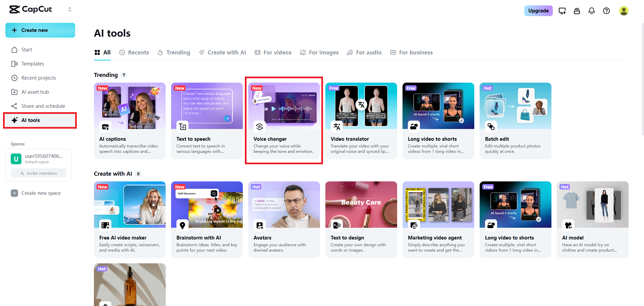Open the help question mark icon
644x306 pixels.
tap(606, 11)
